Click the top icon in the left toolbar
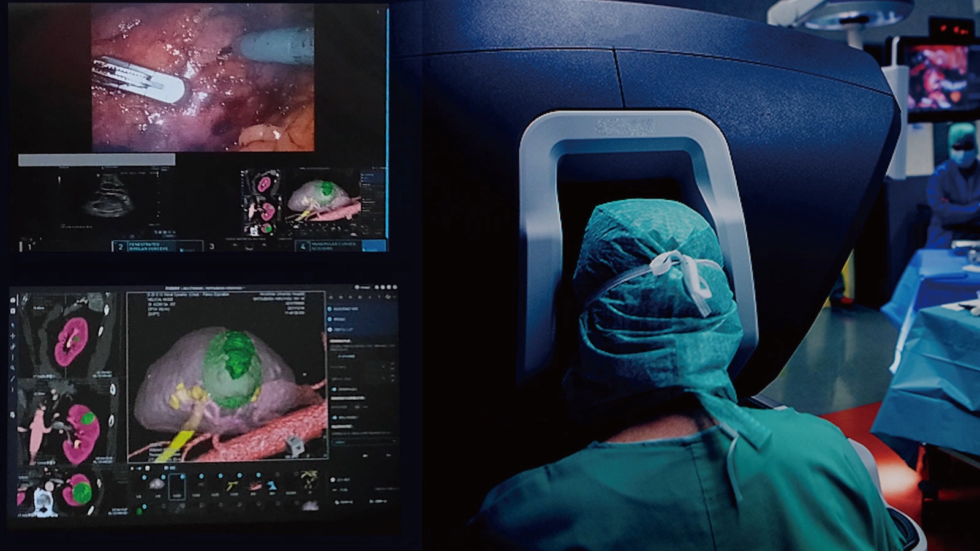Viewport: 980px width, 551px height. click(x=13, y=299)
